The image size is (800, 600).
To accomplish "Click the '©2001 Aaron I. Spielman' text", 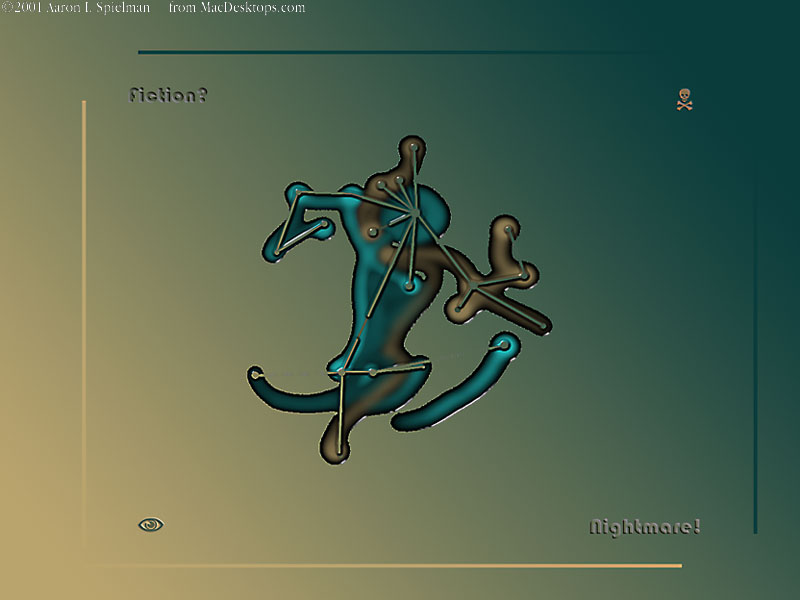I will tap(76, 8).
